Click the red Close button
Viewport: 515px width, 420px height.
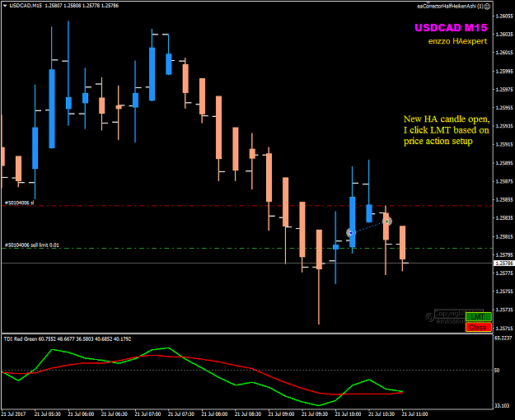[478, 328]
